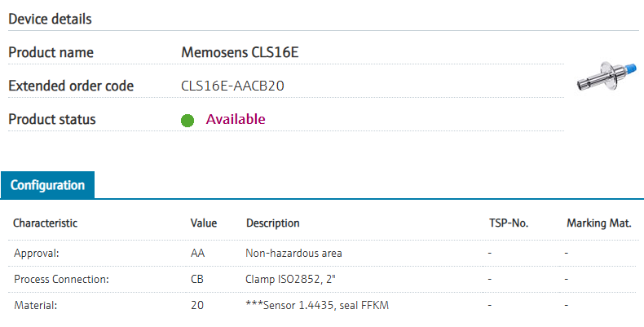Select the Process Connection row label
The height and width of the screenshot is (327, 644).
point(61,279)
